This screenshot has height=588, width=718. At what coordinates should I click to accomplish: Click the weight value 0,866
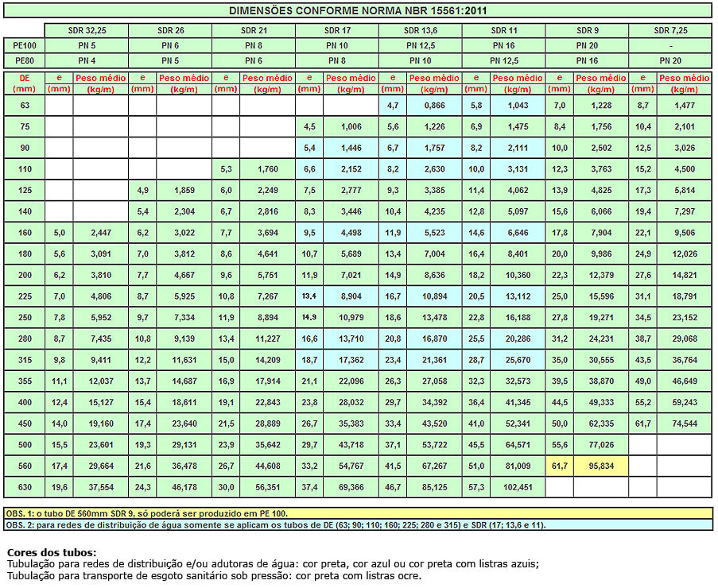[433, 106]
